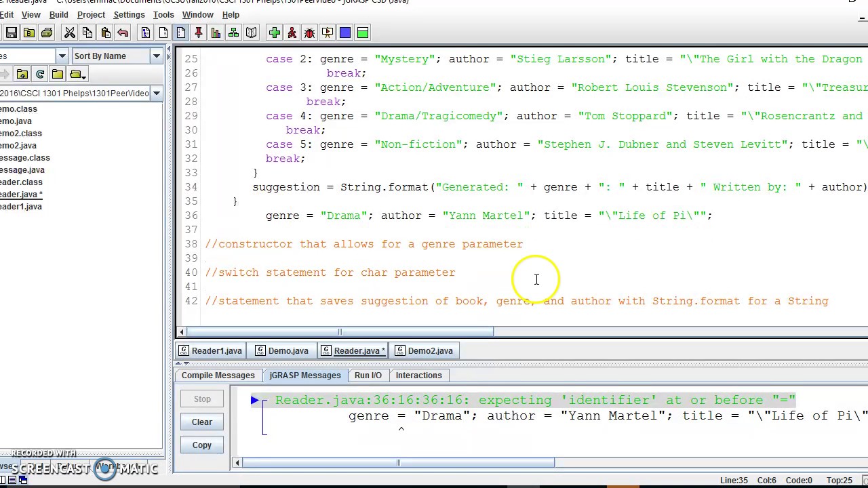Open the file filter dropdown arrow
The height and width of the screenshot is (488, 868).
coord(62,56)
